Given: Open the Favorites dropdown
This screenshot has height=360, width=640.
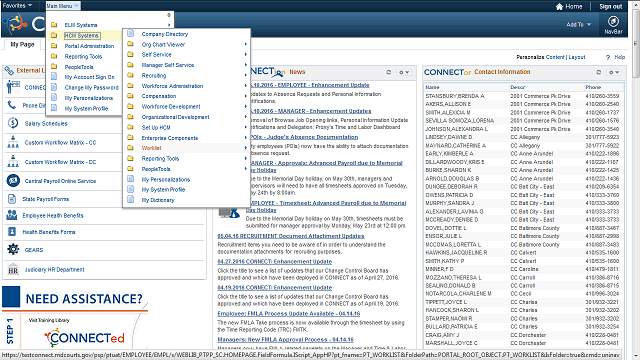Looking at the screenshot, I should point(17,6).
